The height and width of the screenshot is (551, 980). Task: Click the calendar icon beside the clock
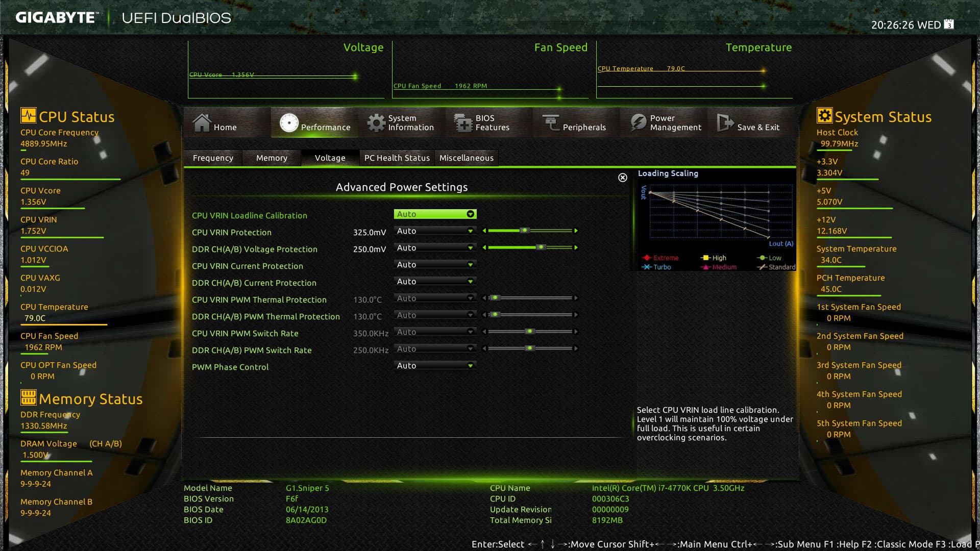click(x=949, y=24)
